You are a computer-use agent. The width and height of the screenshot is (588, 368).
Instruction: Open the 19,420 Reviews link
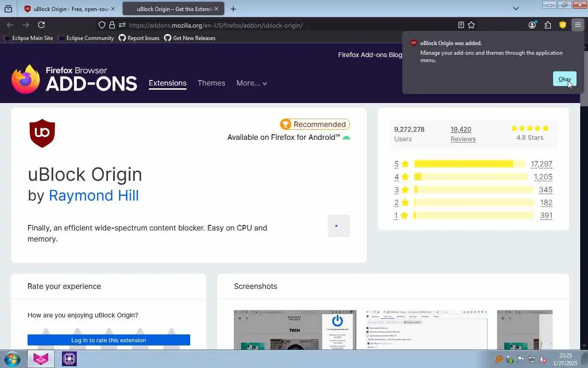463,134
